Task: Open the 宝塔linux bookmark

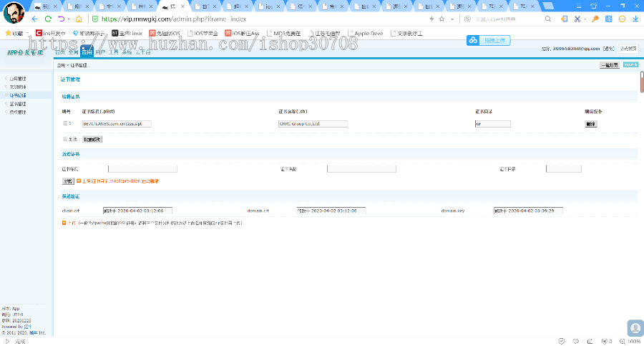Action: coord(127,33)
